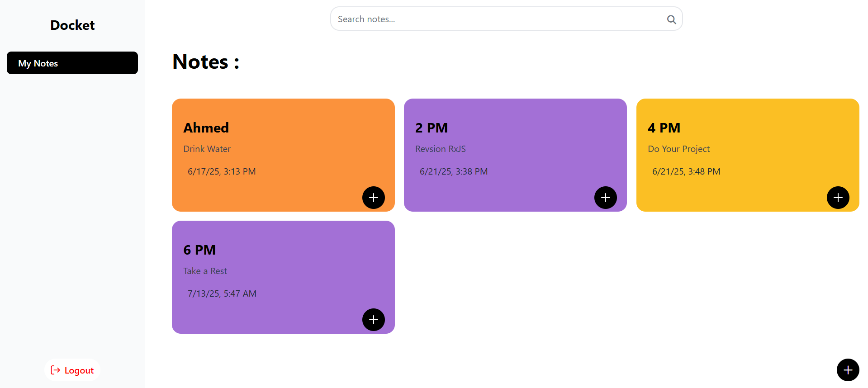Click the plus icon on 6 PM note
Viewport: 868px width, 388px height.
(x=374, y=320)
